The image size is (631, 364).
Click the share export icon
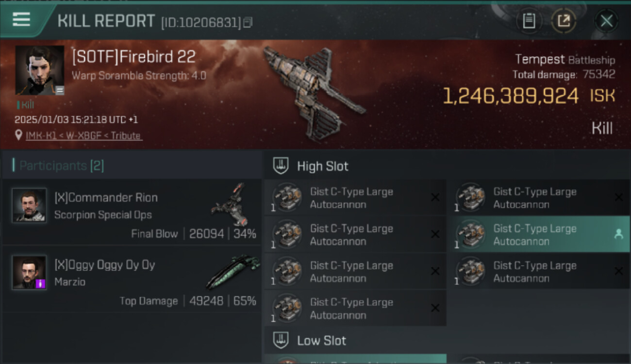click(x=564, y=21)
